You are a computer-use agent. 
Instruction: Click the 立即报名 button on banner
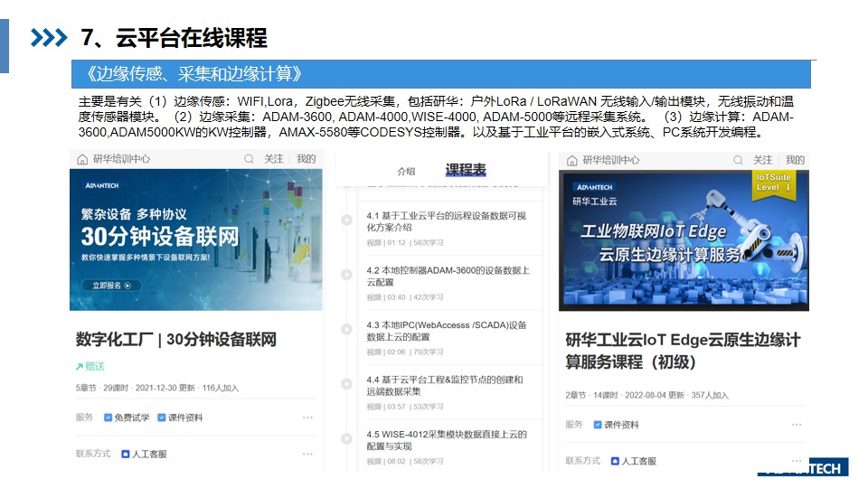(111, 286)
